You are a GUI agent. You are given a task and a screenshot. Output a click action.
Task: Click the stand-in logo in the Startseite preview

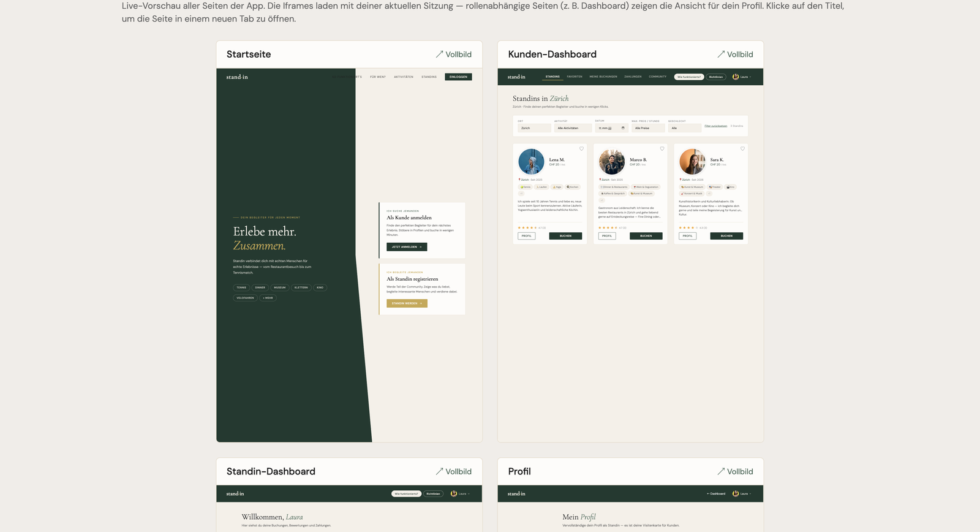tap(237, 77)
